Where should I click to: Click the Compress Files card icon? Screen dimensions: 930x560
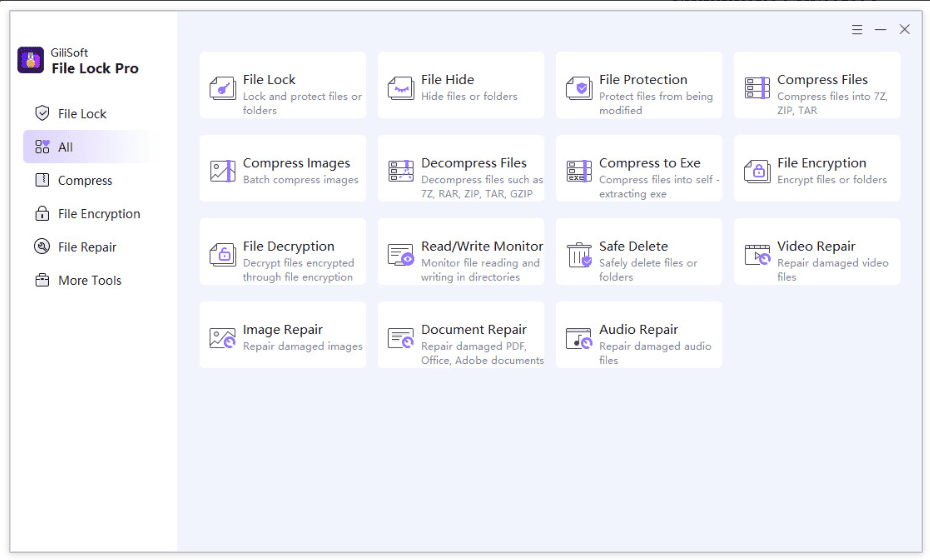pyautogui.click(x=757, y=88)
